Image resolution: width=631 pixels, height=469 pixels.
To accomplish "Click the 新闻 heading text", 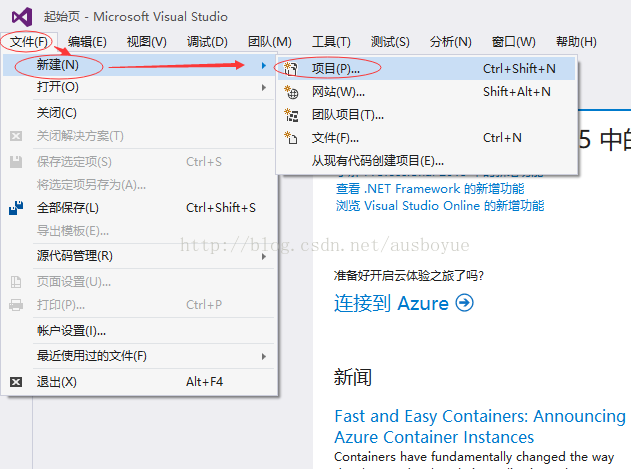I will pos(353,377).
